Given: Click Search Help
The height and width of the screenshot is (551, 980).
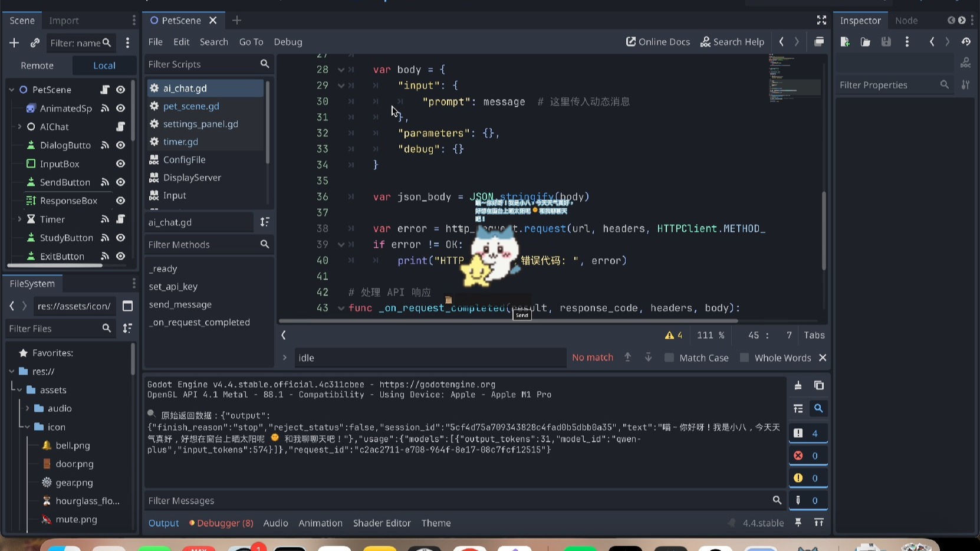Looking at the screenshot, I should click(x=732, y=42).
